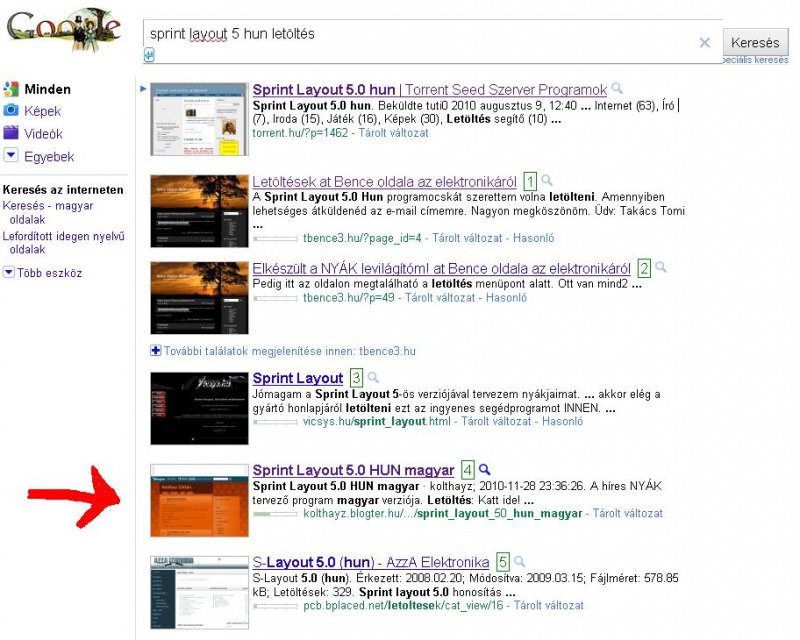Preview magnifier for vicsys.hu Sprint Layout result
Viewport: 800px width, 640px height.
pos(373,377)
